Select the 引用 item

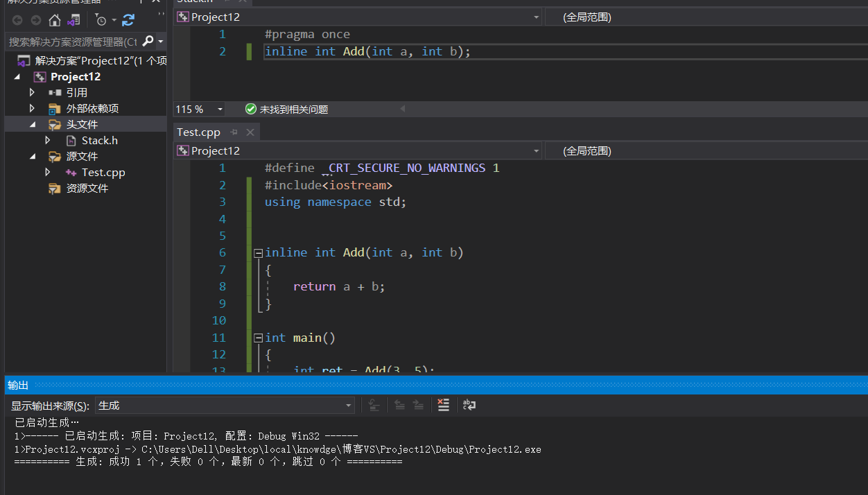(76, 92)
